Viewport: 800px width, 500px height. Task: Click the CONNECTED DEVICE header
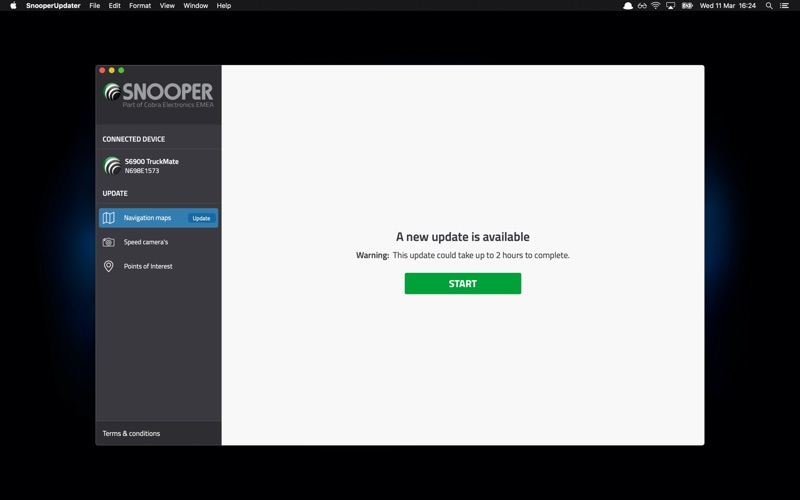(134, 139)
